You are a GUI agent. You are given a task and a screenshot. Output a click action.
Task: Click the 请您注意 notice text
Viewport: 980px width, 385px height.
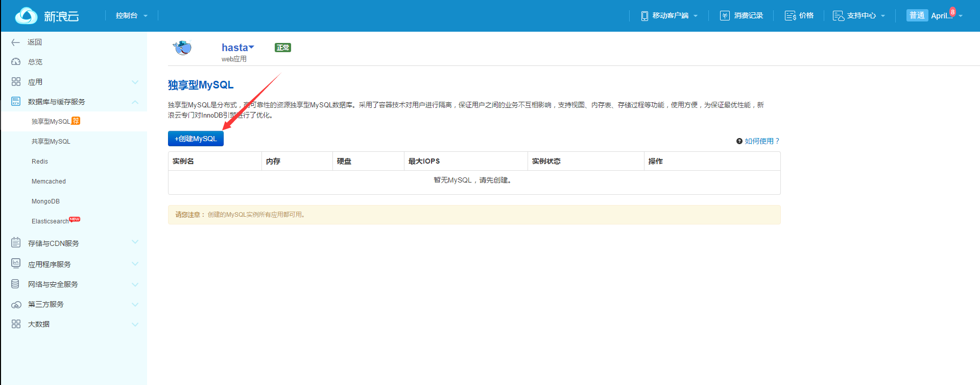[x=190, y=215]
